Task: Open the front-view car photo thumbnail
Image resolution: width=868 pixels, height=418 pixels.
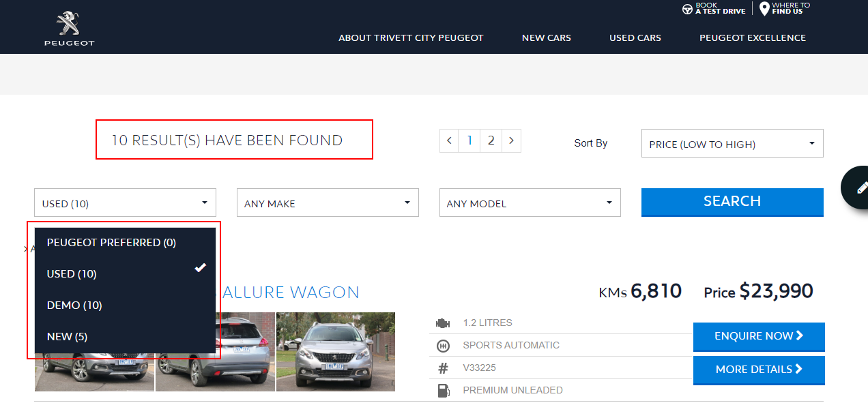Action: point(335,352)
